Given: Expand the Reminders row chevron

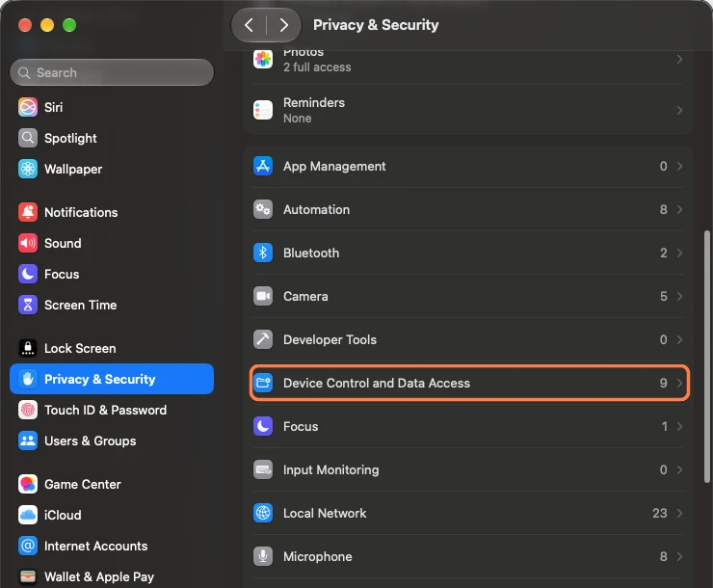Looking at the screenshot, I should click(679, 110).
